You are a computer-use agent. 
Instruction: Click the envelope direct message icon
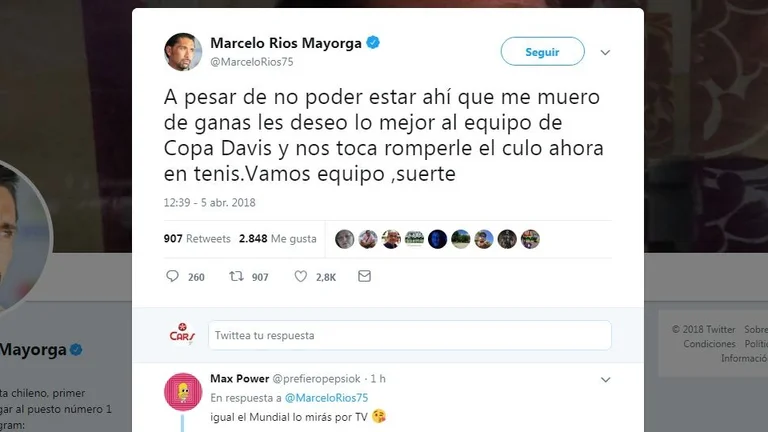[x=364, y=276]
